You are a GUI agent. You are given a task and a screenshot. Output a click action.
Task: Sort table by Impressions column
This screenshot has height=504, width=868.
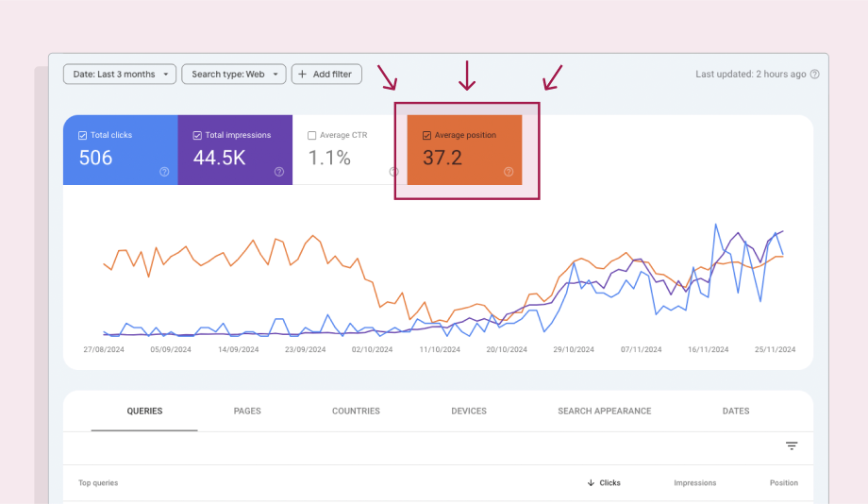click(x=694, y=483)
